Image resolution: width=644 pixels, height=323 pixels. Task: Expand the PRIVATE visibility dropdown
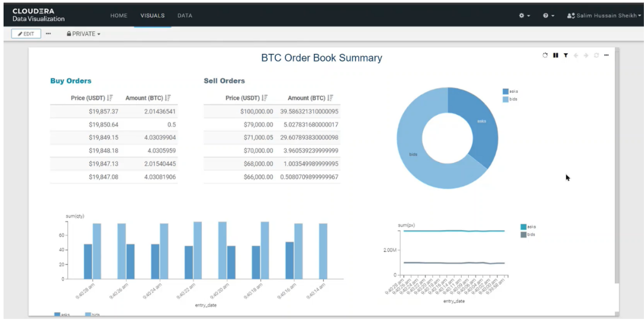pyautogui.click(x=83, y=34)
